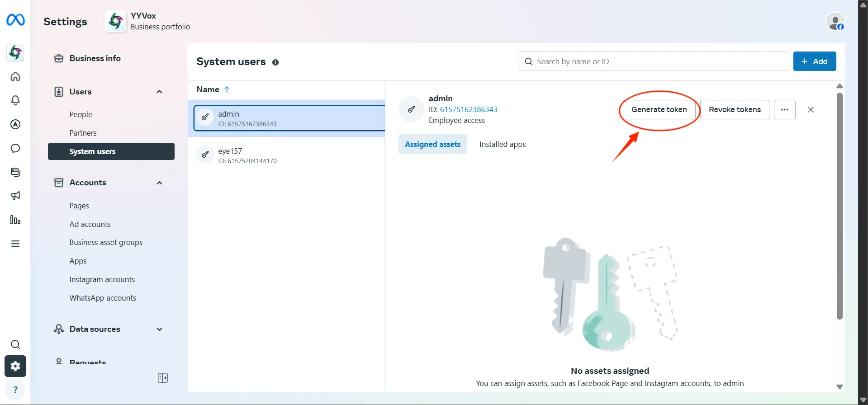Click detail panel vertical scrollbar

(840, 206)
